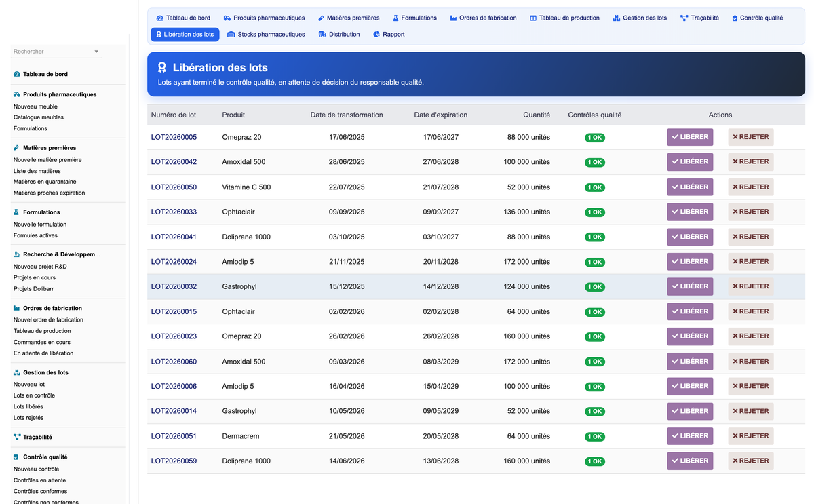Viewport: 814px width, 504px height.
Task: Click the Rapport pie chart icon
Action: tap(376, 34)
